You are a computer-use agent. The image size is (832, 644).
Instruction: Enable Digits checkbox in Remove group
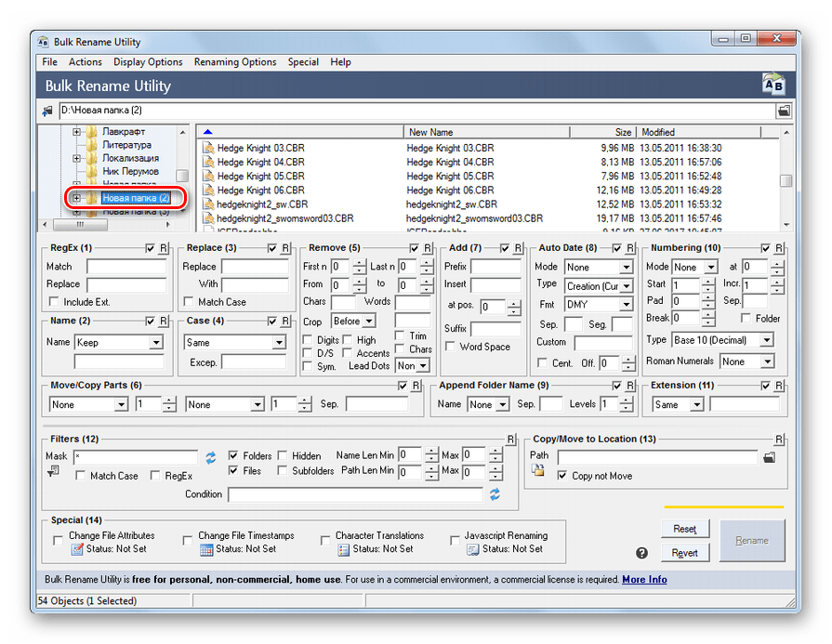307,339
